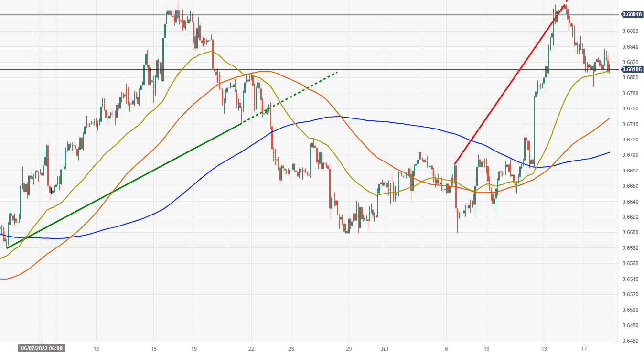Viewport: 644px width, 355px height.
Task: Click 0.6700 on the price axis
Action: 631,155
